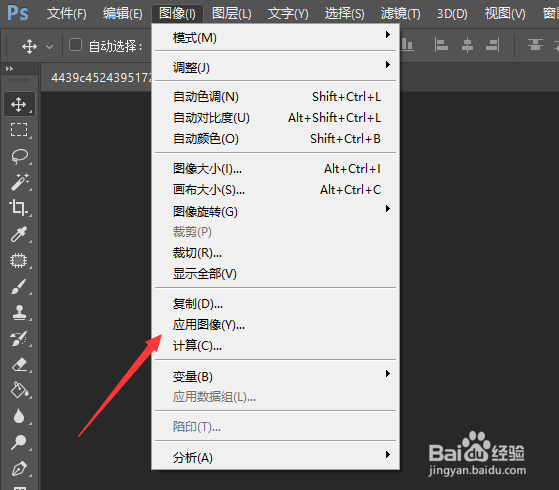Choose 复制(D)... menu item
The width and height of the screenshot is (559, 490).
click(275, 304)
